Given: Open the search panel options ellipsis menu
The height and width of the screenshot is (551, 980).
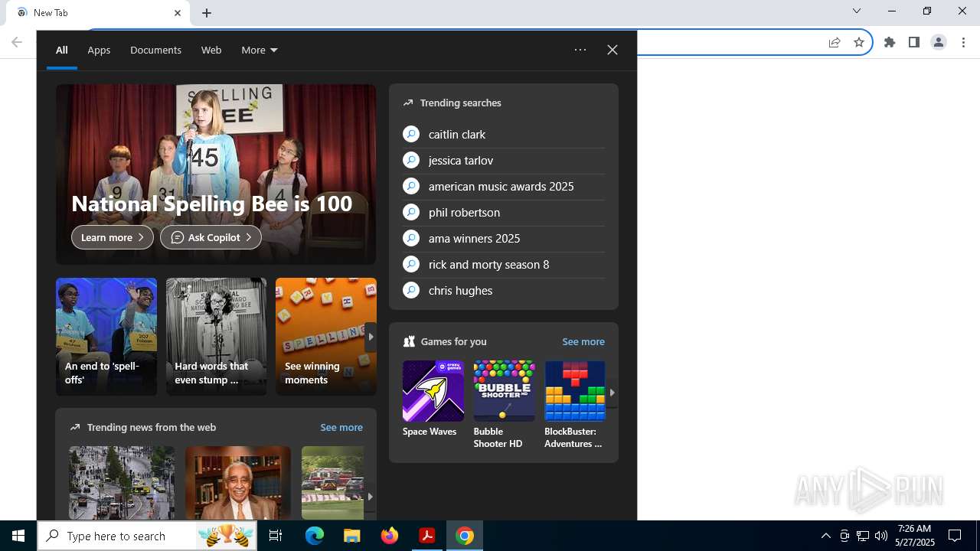Looking at the screenshot, I should pos(580,50).
